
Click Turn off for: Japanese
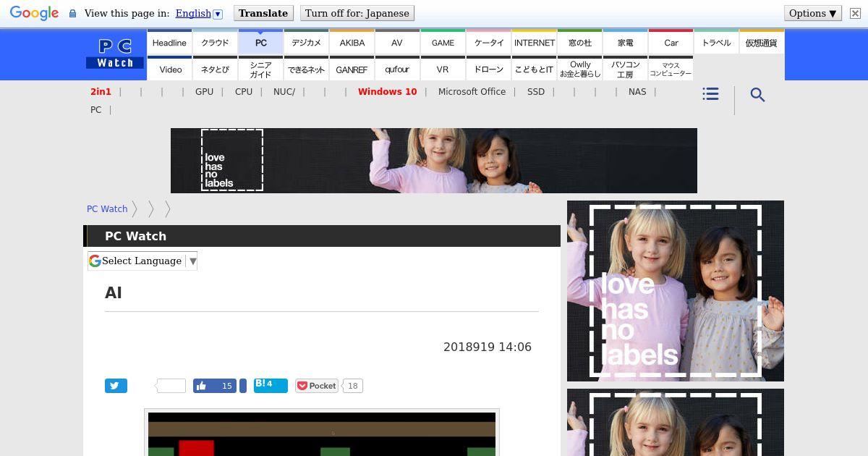357,13
